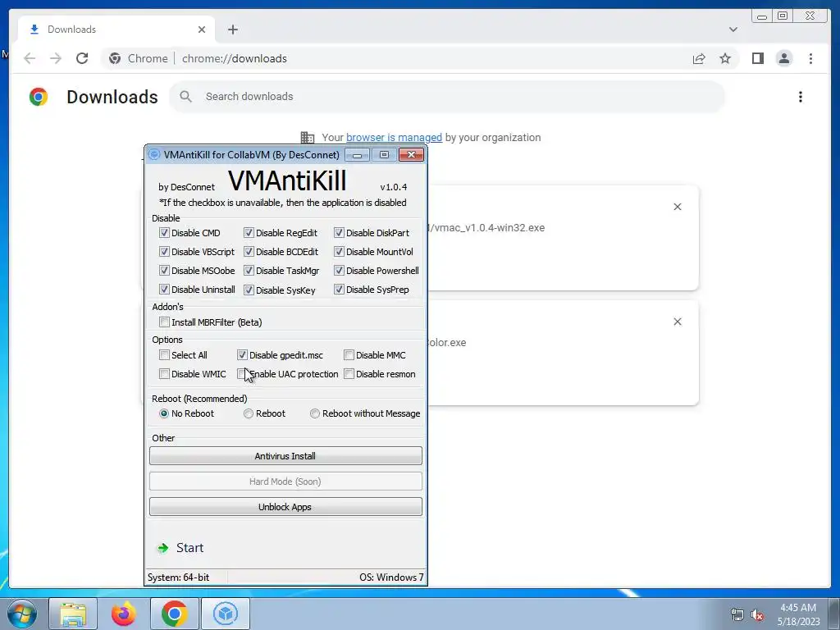The width and height of the screenshot is (840, 630).
Task: Open a new Chrome tab
Action: click(x=232, y=30)
